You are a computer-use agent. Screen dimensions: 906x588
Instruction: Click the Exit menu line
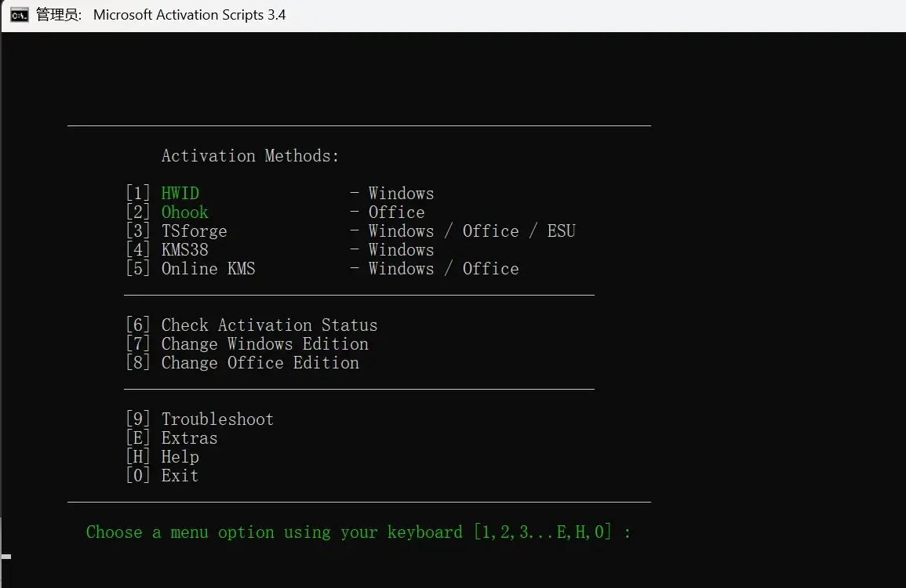tap(180, 476)
